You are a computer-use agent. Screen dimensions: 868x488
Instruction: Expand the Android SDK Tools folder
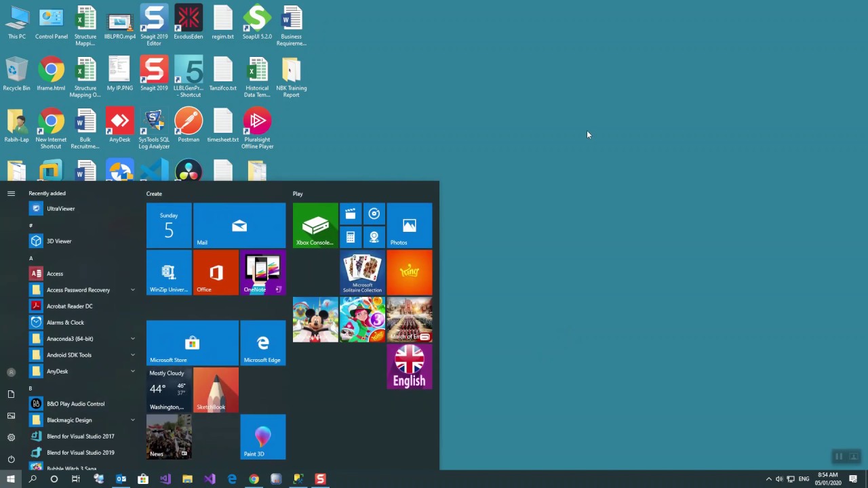pyautogui.click(x=83, y=355)
